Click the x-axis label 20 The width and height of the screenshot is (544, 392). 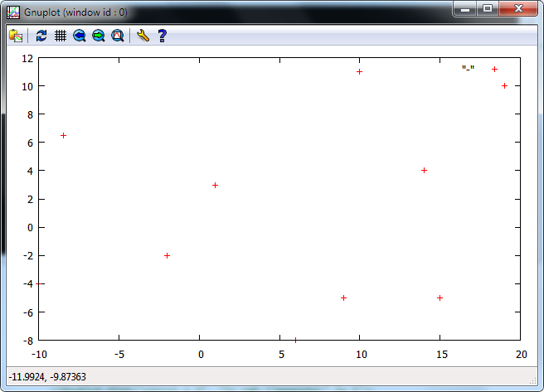point(522,354)
